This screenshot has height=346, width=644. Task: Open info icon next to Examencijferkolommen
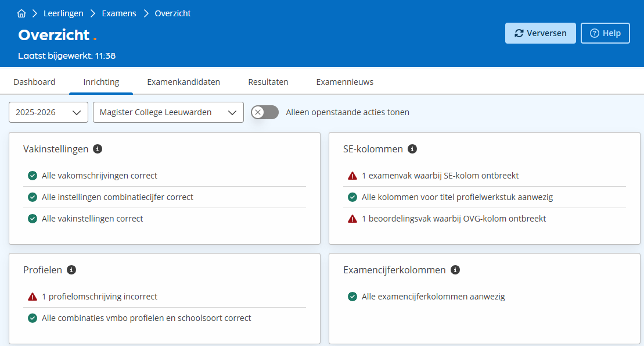[455, 270]
